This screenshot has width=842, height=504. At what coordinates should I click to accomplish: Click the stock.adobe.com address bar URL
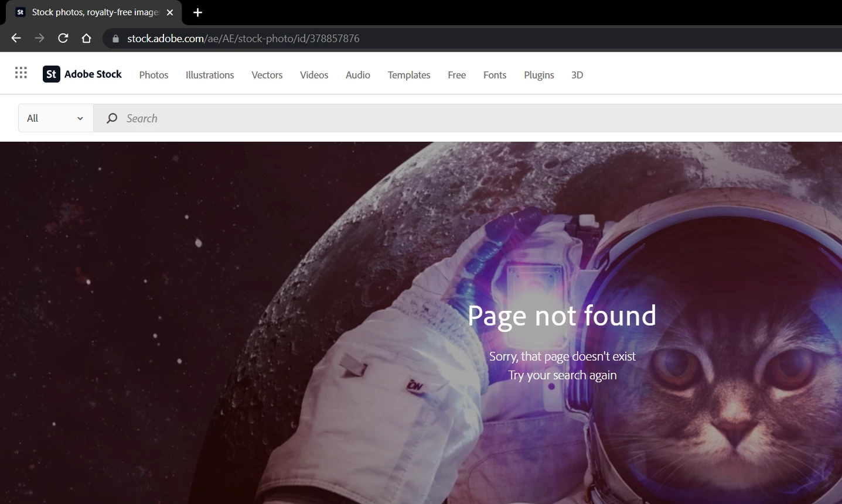(x=243, y=39)
